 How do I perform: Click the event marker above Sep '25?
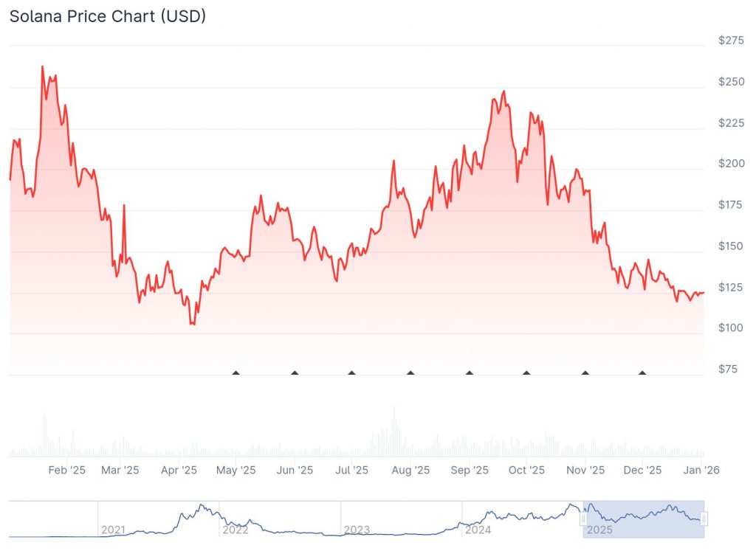point(469,372)
